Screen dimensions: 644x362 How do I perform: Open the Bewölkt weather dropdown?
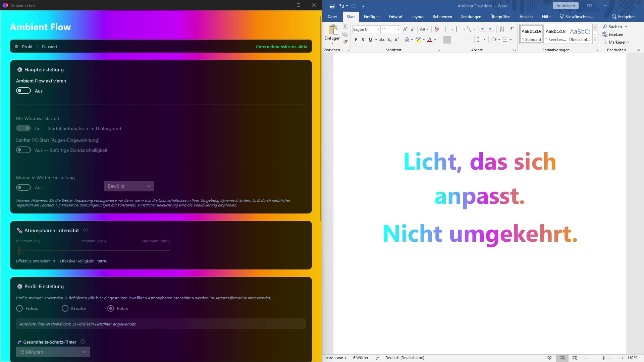(x=129, y=186)
